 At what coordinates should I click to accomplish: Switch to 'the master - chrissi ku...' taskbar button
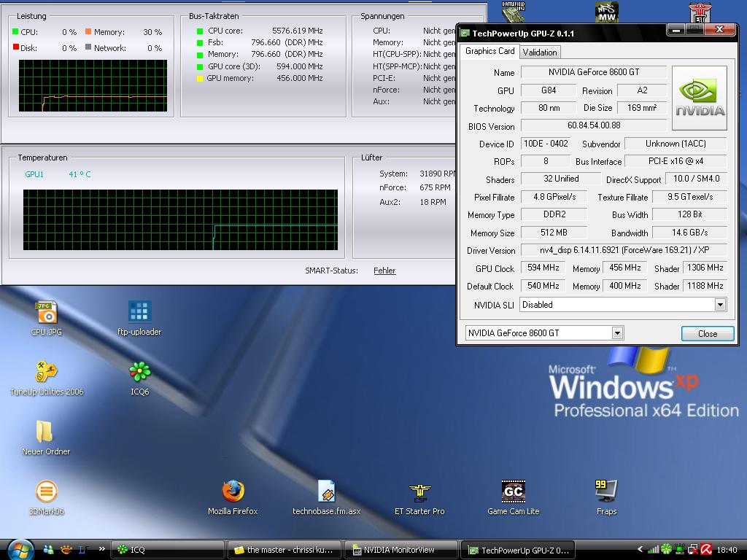[285, 550]
